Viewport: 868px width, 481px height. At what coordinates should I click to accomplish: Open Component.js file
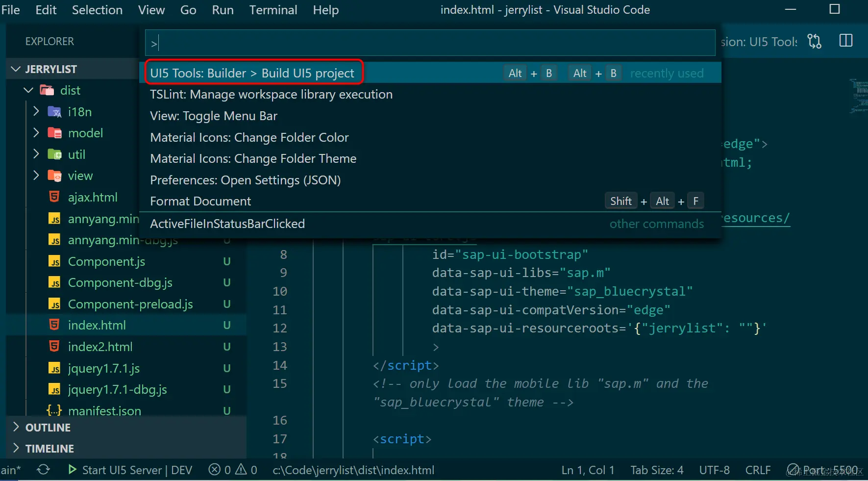point(106,261)
